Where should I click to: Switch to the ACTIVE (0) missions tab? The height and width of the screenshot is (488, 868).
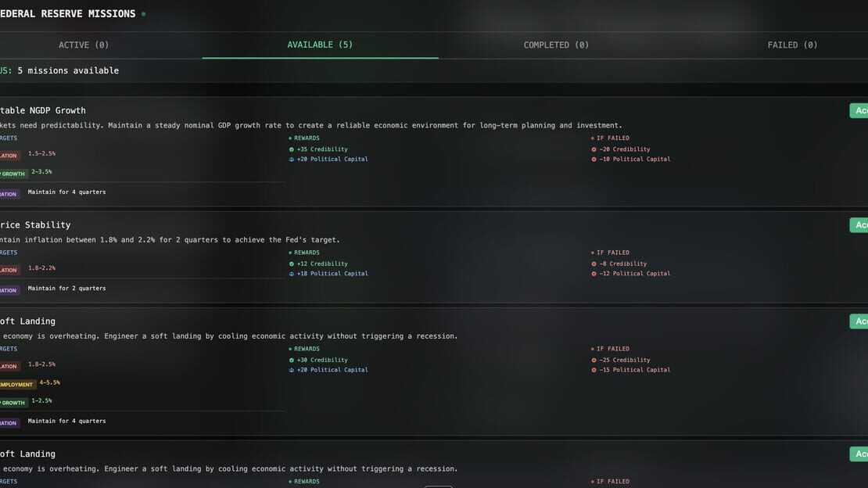(84, 45)
